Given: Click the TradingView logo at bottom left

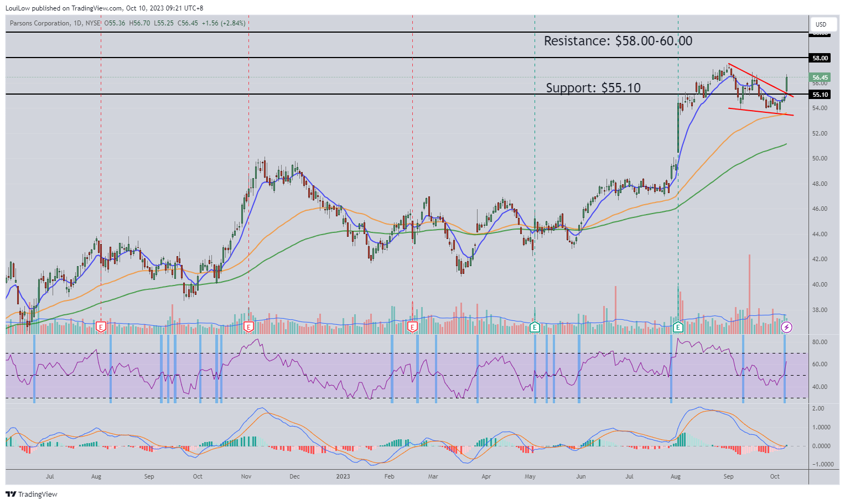Looking at the screenshot, I should (32, 494).
